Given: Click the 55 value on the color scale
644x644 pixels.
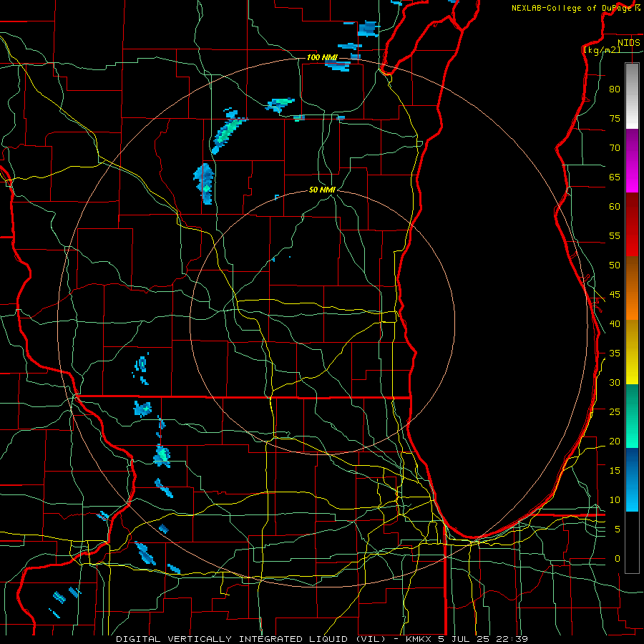Looking at the screenshot, I should 615,236.
